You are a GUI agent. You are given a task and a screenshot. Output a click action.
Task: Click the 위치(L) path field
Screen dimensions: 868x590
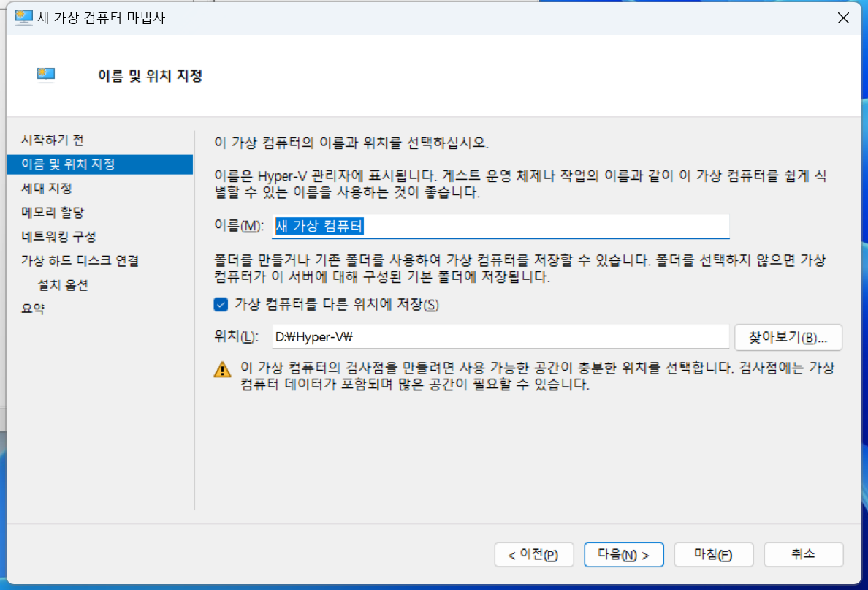(x=500, y=337)
